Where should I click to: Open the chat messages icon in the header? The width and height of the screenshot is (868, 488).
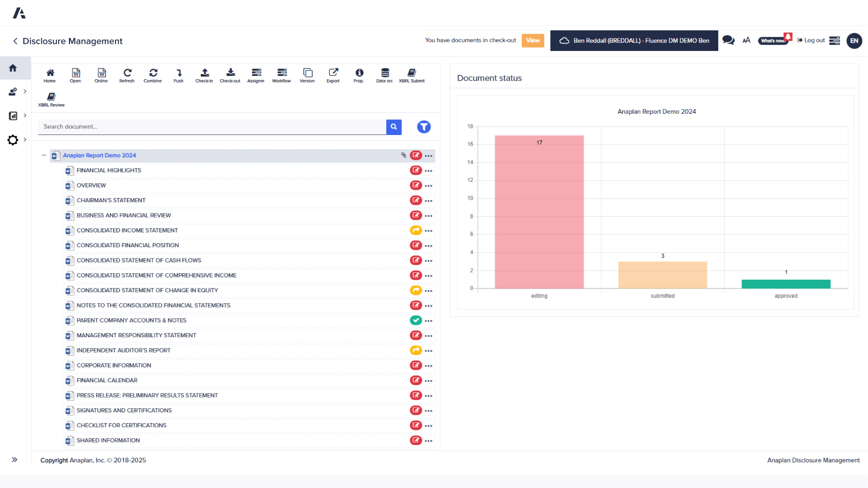click(729, 40)
